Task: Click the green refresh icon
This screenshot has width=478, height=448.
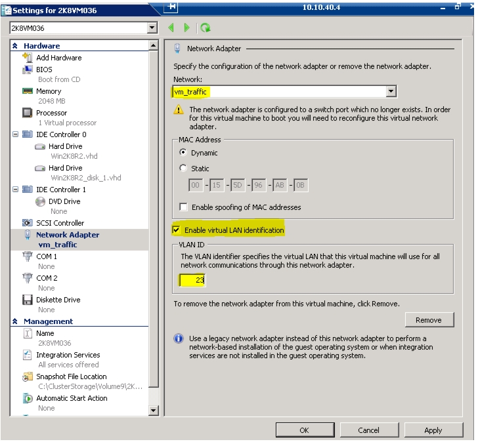Action: coord(206,28)
